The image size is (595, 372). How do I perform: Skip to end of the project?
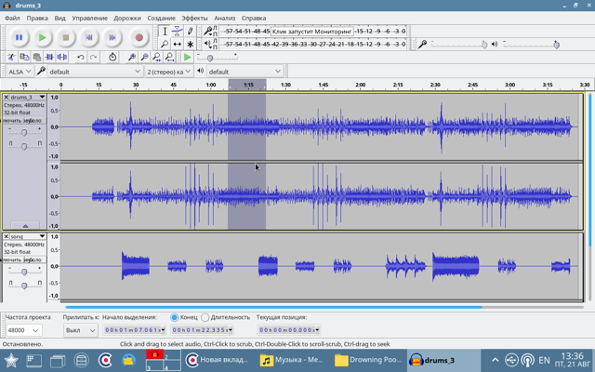tap(112, 37)
